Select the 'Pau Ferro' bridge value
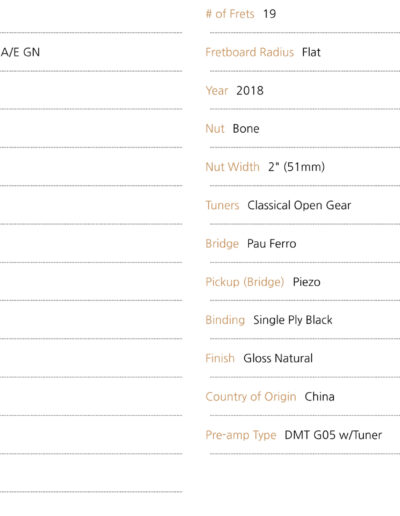Viewport: 400px width, 516px height. (x=272, y=244)
